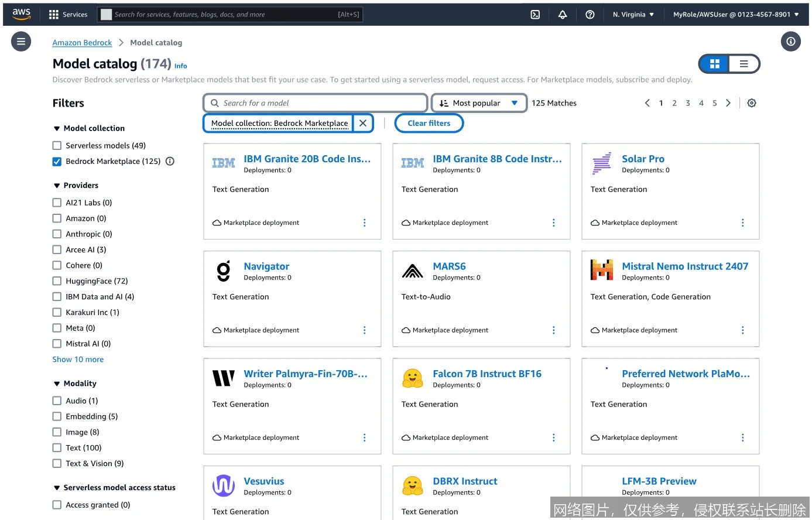The width and height of the screenshot is (812, 520).
Task: Open actions menu for Preferred Network PlaMo card
Action: [x=742, y=437]
